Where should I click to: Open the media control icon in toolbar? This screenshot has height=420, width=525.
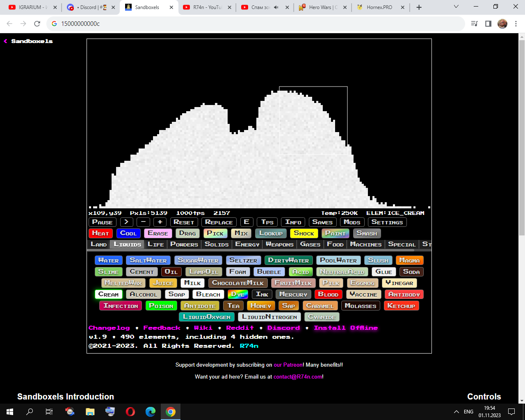tap(475, 24)
